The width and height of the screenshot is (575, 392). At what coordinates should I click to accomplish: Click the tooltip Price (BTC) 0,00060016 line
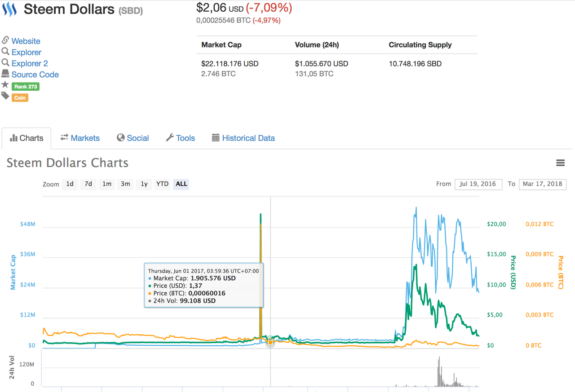186,293
